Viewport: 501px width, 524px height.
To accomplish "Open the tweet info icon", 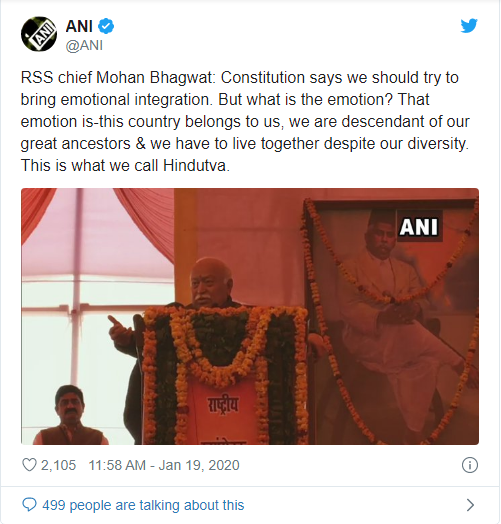I will click(470, 465).
